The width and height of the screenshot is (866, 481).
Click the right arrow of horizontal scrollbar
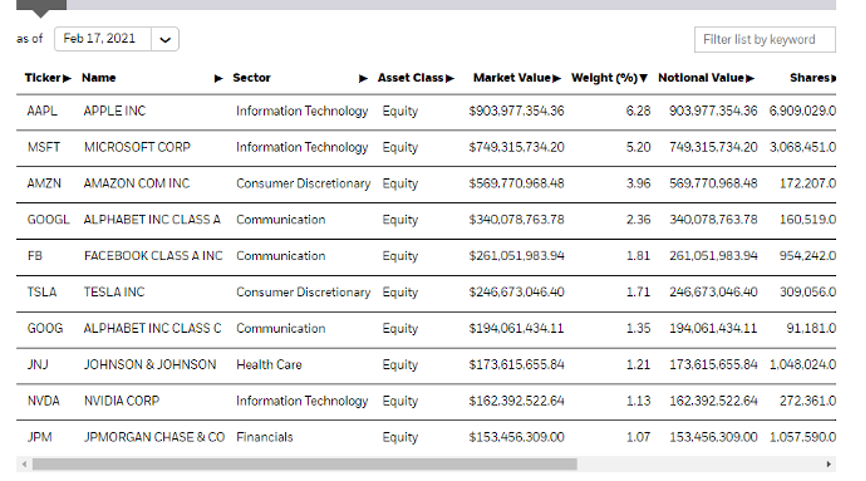[828, 465]
